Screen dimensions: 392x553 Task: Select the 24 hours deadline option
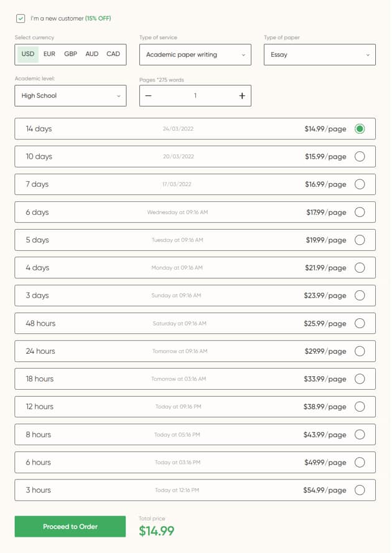195,351
